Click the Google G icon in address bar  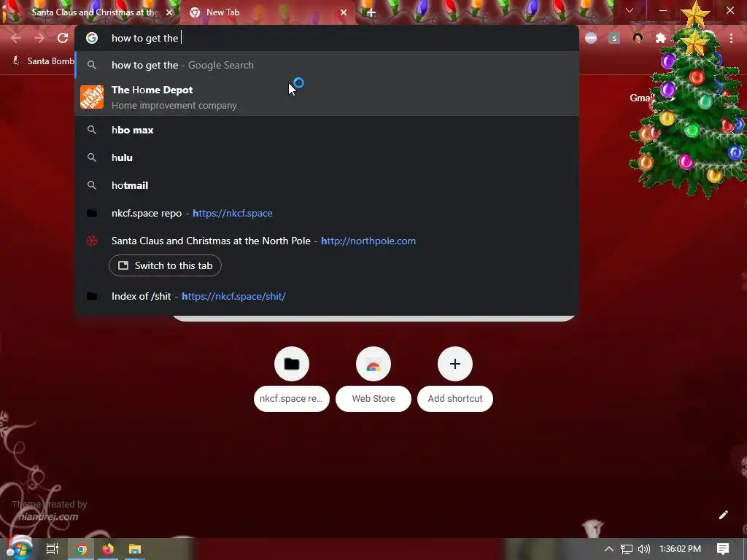92,38
